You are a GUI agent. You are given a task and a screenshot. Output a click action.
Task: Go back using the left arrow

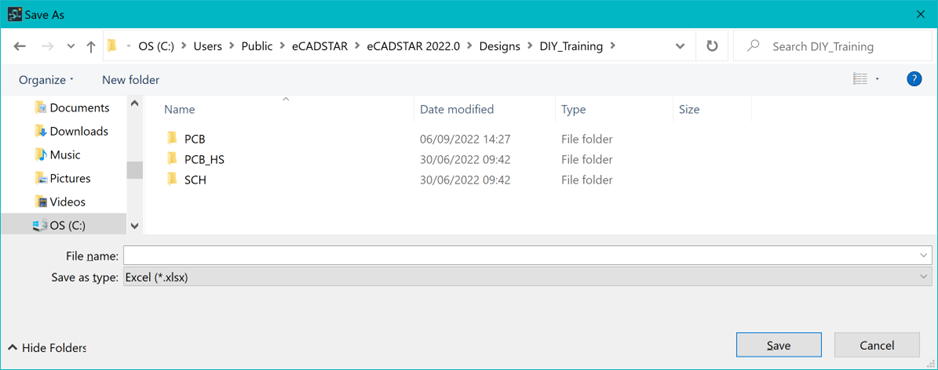tap(20, 47)
